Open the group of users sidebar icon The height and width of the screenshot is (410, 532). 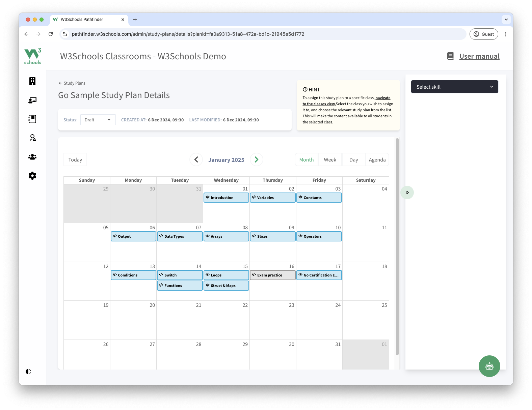(32, 157)
